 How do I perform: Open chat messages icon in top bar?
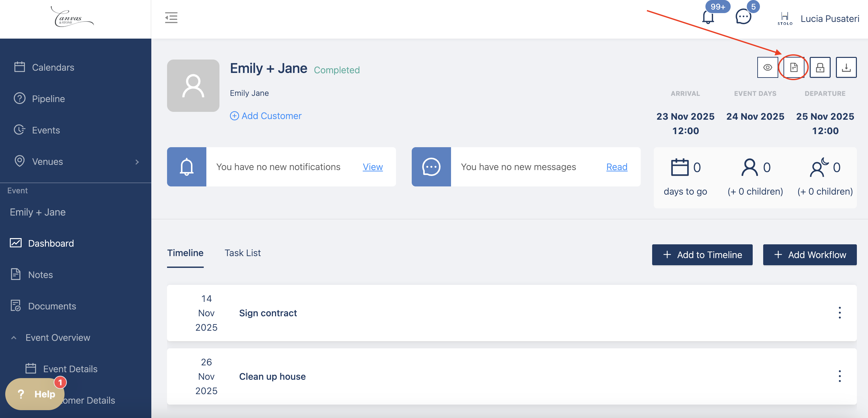pos(743,17)
